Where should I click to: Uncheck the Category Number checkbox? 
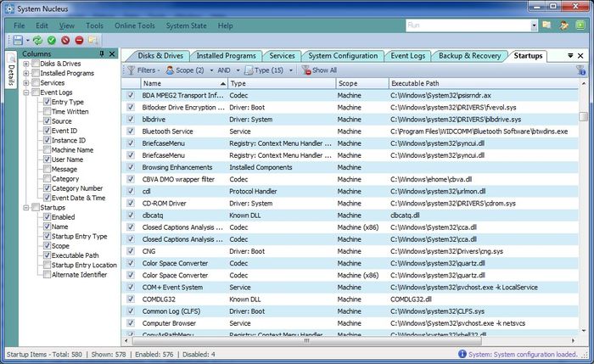[x=47, y=188]
